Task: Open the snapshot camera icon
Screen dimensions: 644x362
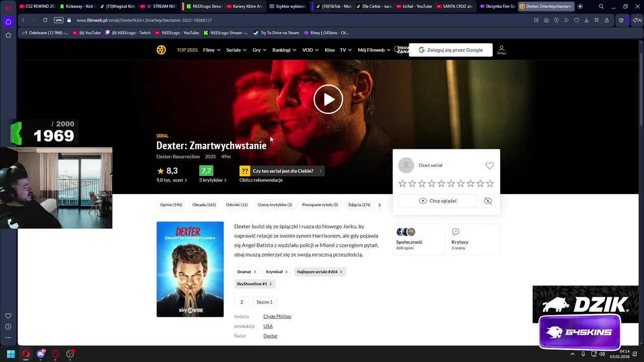Action: [546, 20]
